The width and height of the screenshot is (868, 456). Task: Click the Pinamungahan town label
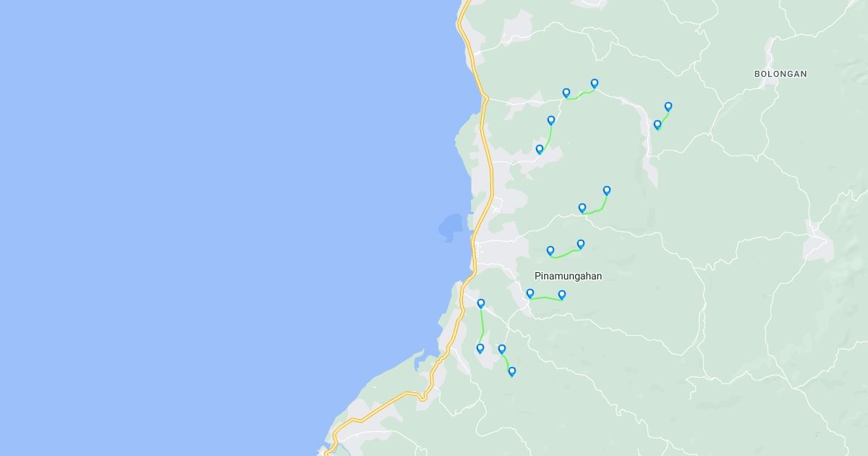point(568,276)
